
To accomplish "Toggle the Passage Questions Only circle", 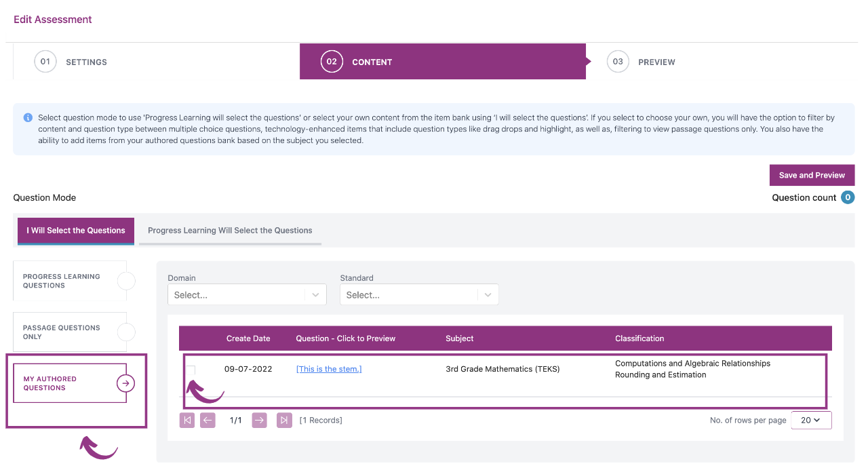I will pos(126,332).
